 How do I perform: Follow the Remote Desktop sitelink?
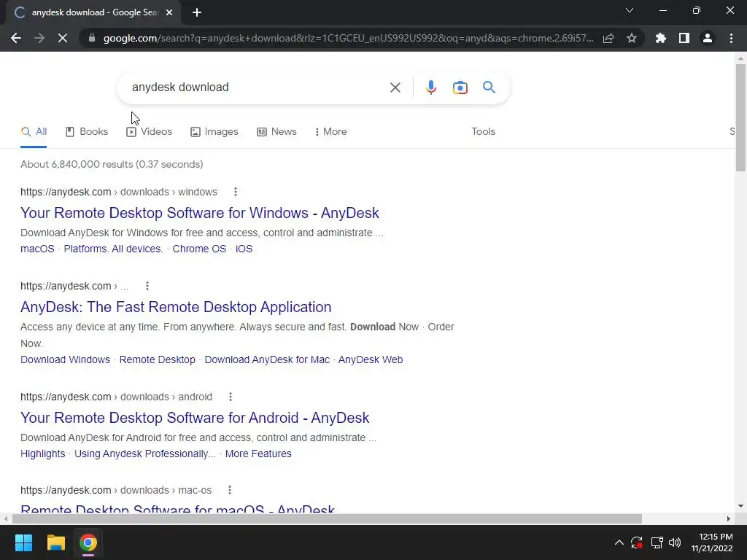[x=158, y=359]
